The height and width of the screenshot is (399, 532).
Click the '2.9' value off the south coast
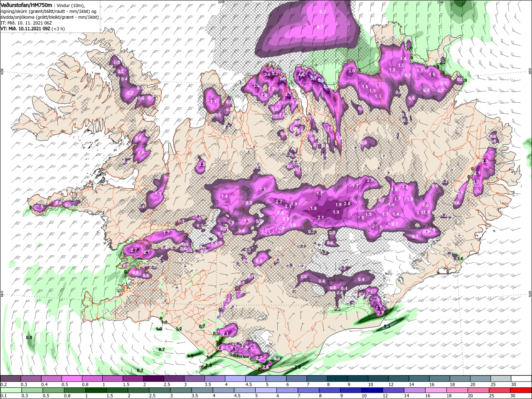coord(298,367)
